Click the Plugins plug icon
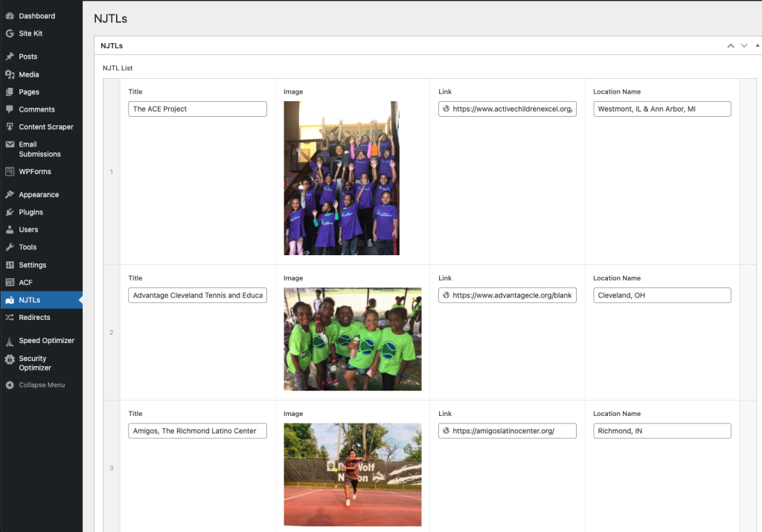This screenshot has height=532, width=762. tap(10, 212)
